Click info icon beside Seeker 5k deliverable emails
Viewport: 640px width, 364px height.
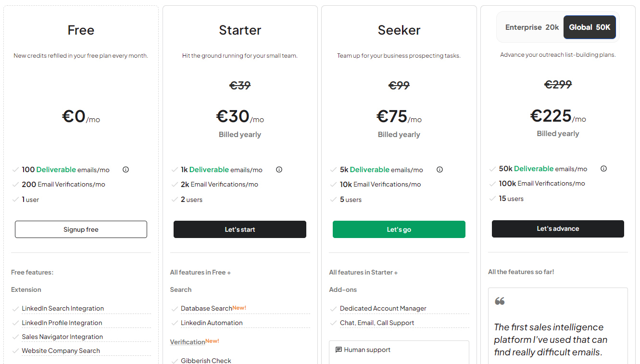439,170
